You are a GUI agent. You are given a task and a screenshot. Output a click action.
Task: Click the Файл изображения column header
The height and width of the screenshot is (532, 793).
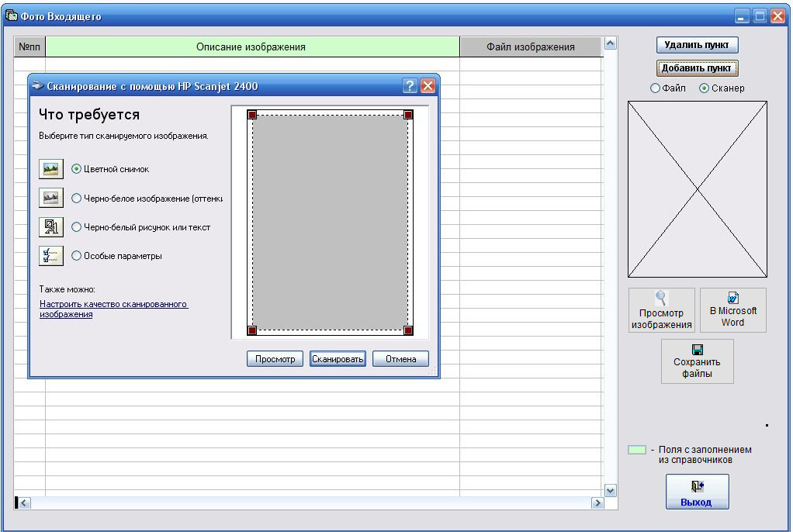click(531, 47)
